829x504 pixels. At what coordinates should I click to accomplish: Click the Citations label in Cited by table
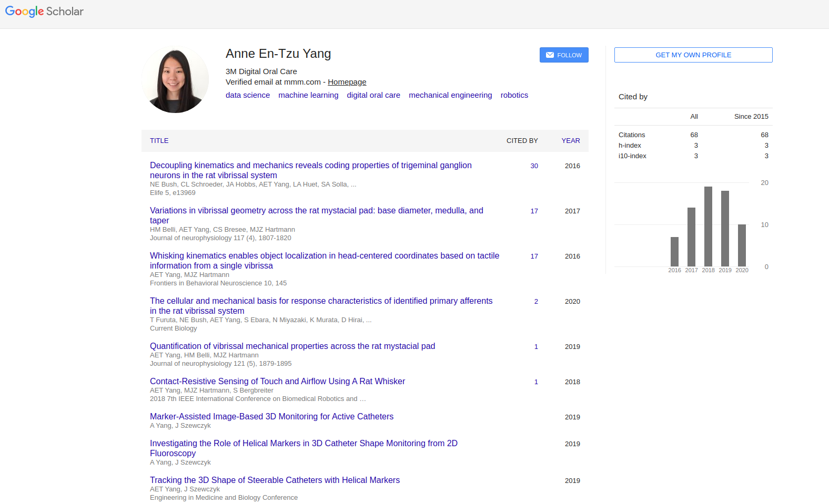coord(632,135)
